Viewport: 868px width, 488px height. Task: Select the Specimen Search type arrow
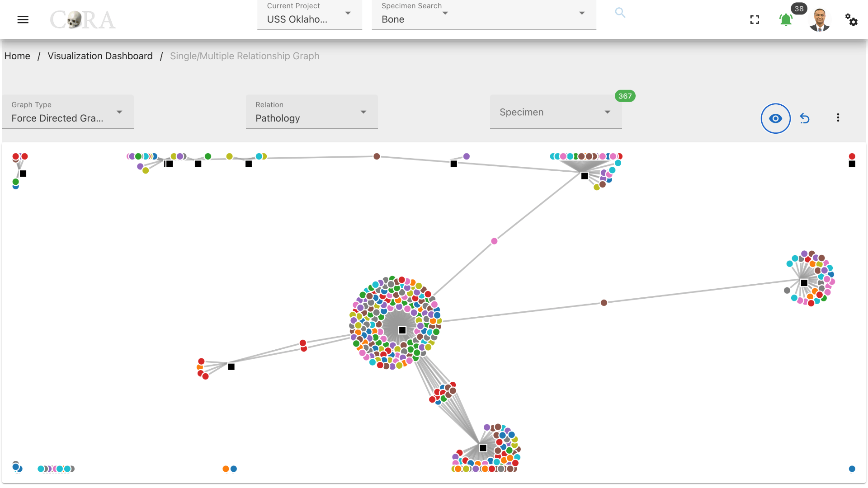pos(445,13)
